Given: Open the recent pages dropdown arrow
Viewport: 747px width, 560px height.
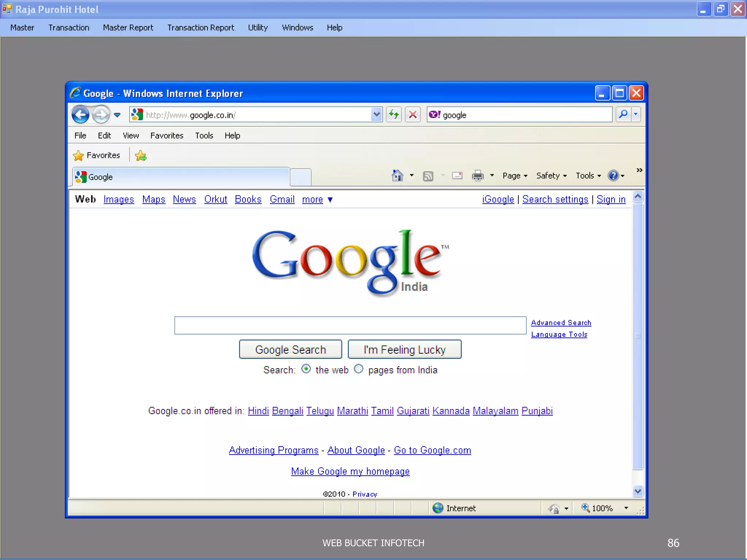Looking at the screenshot, I should point(117,115).
